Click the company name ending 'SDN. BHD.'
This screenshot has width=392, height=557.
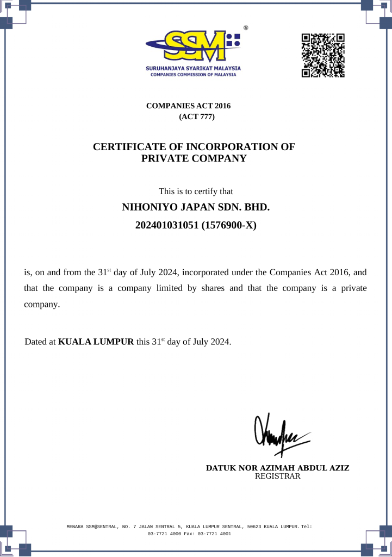[195, 207]
